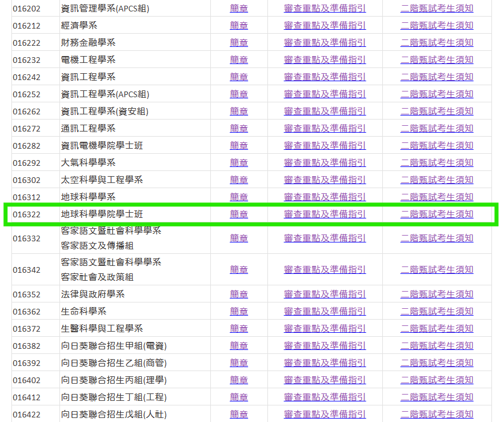View 審查重點及準備指引 for 資訊工程學系(資安組)
Image resolution: width=504 pixels, height=422 pixels.
point(325,112)
